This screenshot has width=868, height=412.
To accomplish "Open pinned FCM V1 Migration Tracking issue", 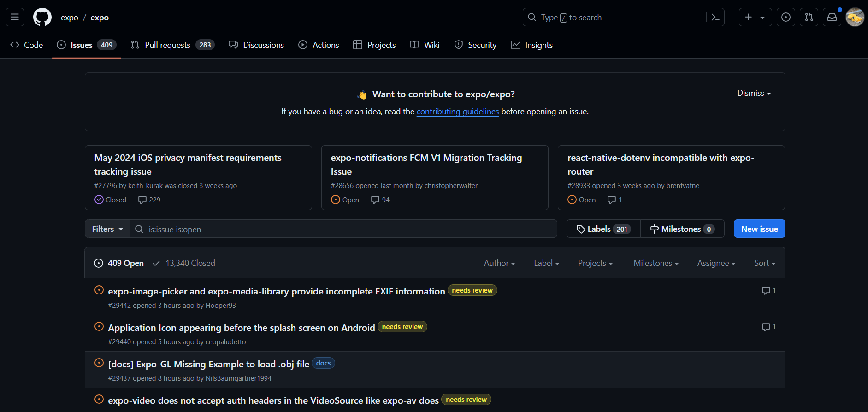I will click(x=426, y=165).
